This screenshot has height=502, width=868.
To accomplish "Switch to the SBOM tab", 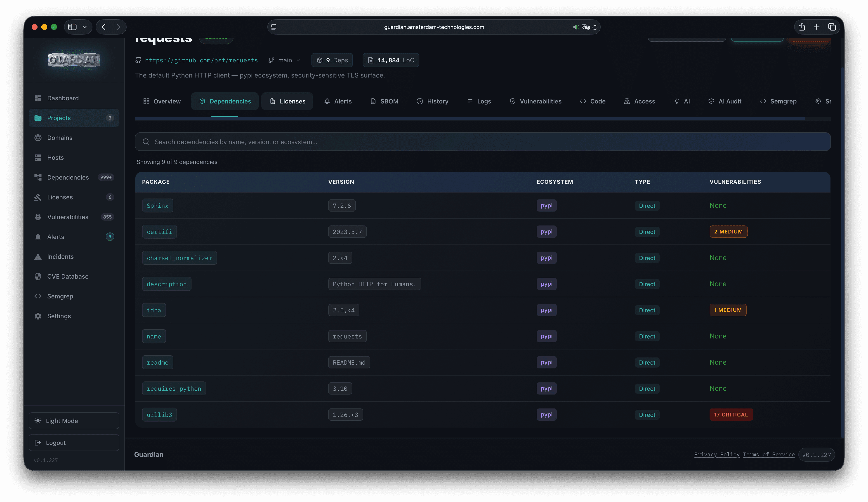I will 384,101.
